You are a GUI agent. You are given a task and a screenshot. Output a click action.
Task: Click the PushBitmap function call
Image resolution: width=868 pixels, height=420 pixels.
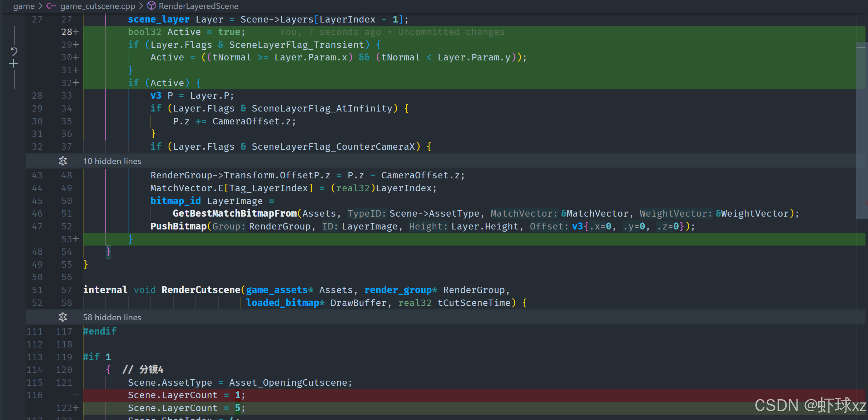(x=178, y=226)
